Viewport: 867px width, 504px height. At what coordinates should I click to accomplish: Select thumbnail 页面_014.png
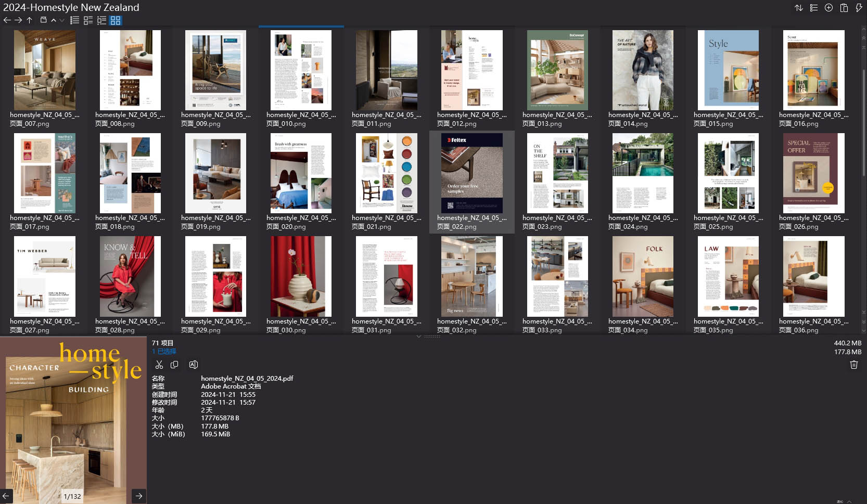pyautogui.click(x=643, y=70)
